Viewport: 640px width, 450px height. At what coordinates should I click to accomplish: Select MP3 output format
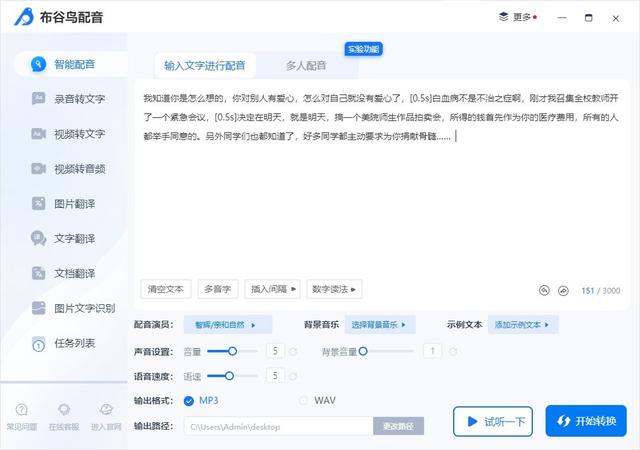189,401
